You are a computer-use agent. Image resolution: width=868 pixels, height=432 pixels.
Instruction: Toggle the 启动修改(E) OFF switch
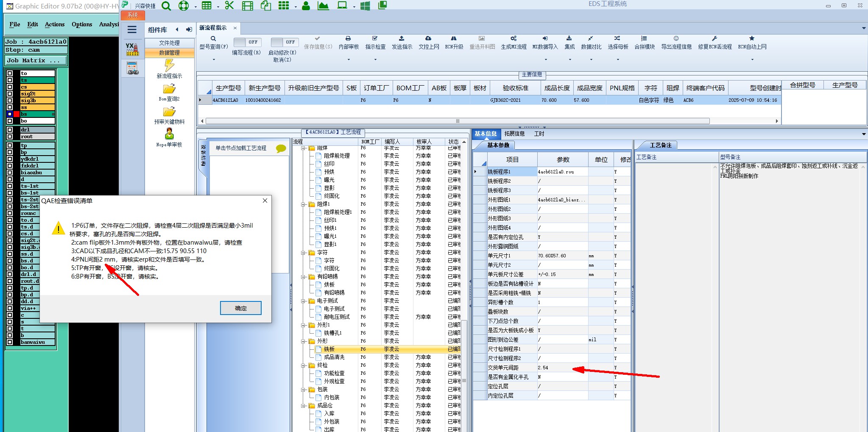click(284, 42)
